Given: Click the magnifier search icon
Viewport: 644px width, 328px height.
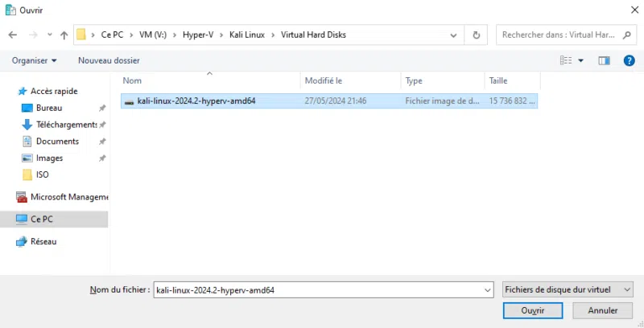Looking at the screenshot, I should pyautogui.click(x=627, y=35).
